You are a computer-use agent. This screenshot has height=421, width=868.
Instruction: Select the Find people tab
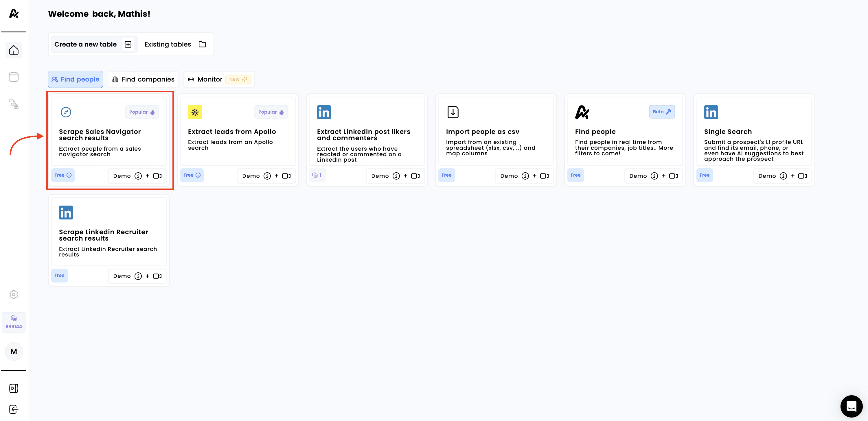tap(76, 79)
